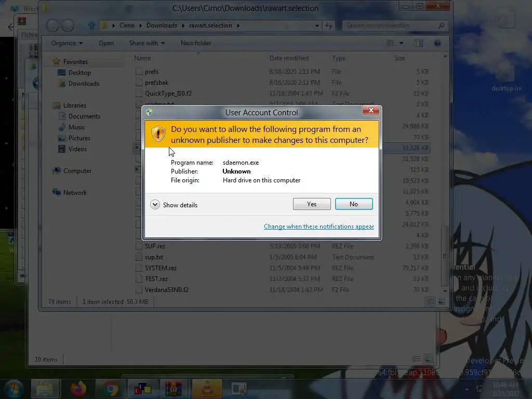Open the Windows Start button
Screen dimensions: 532x399
coord(14,389)
